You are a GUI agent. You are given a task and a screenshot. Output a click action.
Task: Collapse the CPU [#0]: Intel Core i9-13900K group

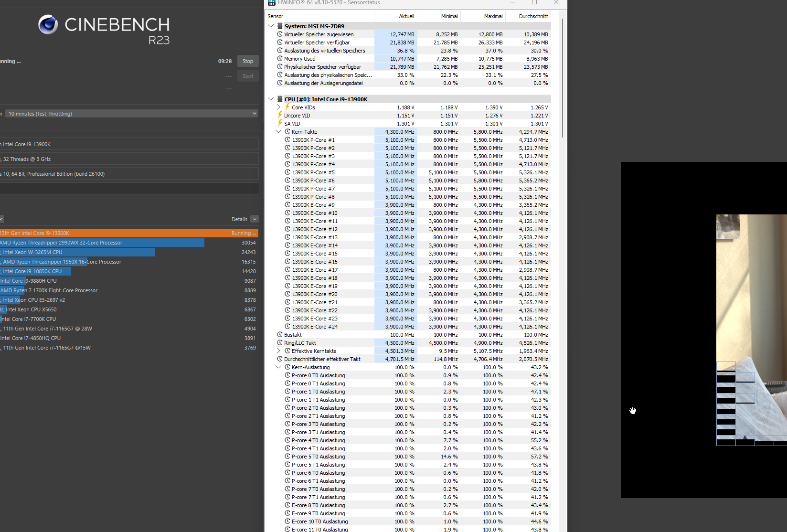pos(271,99)
